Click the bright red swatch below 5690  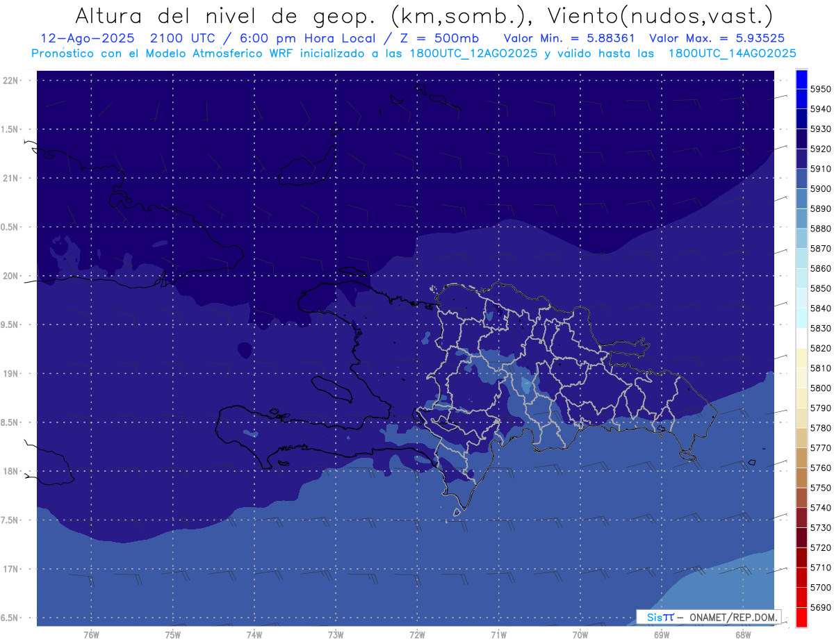point(801,617)
